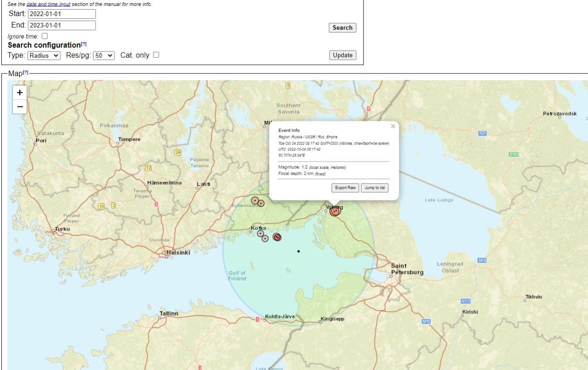
Task: Tick the Cat. only checkbox
Action: 156,55
